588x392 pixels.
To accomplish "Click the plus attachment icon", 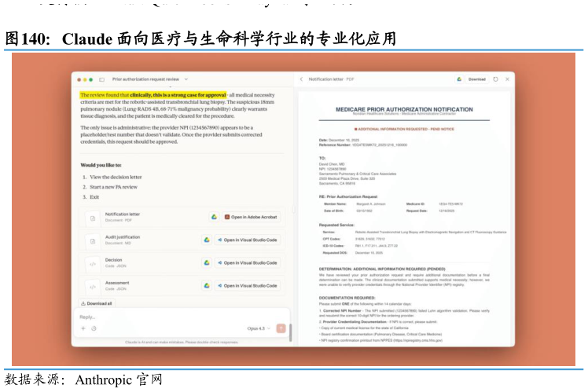I will (83, 328).
